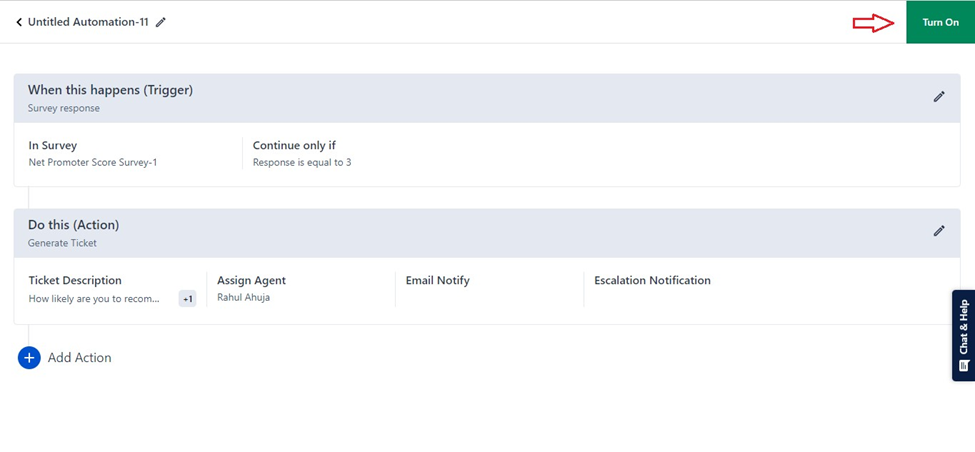Select the Rahul Ahuja agent name

[243, 298]
